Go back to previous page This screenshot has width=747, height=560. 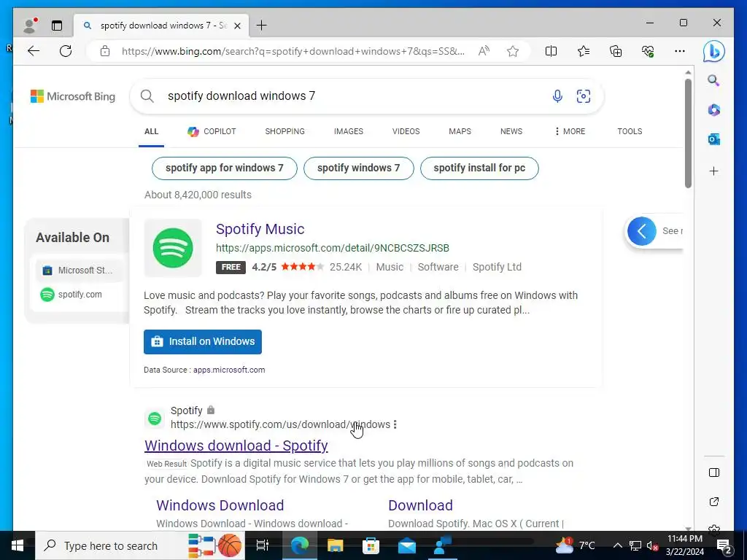tap(34, 51)
